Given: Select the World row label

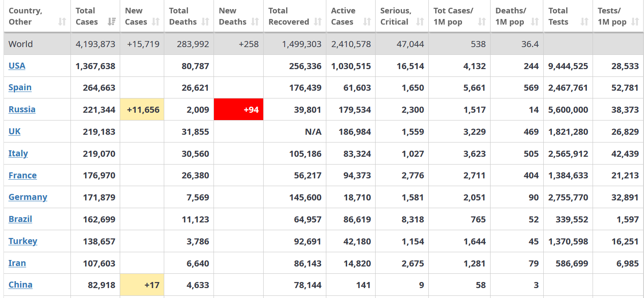Looking at the screenshot, I should [21, 44].
